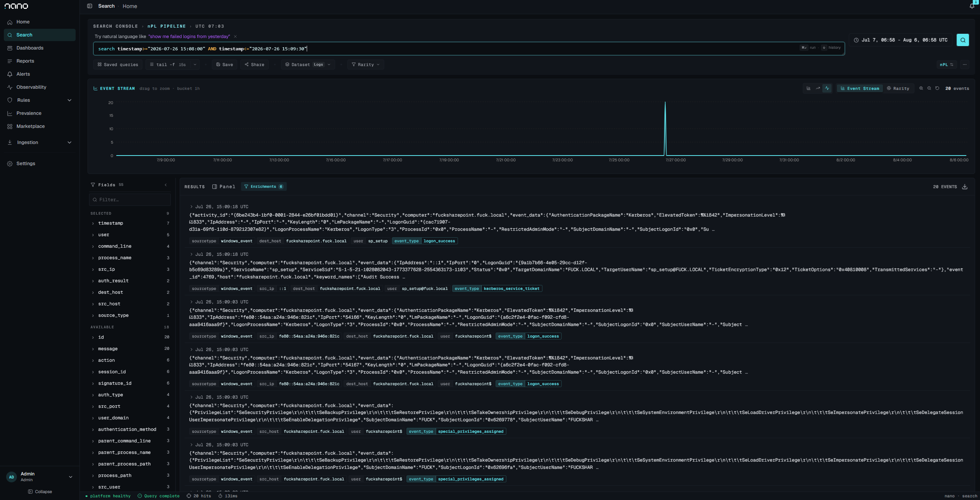This screenshot has height=500, width=980.
Task: Share the current query
Action: tap(255, 65)
